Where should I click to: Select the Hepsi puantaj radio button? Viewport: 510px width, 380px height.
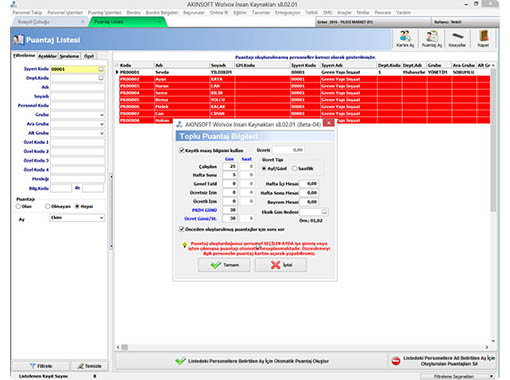(x=77, y=206)
